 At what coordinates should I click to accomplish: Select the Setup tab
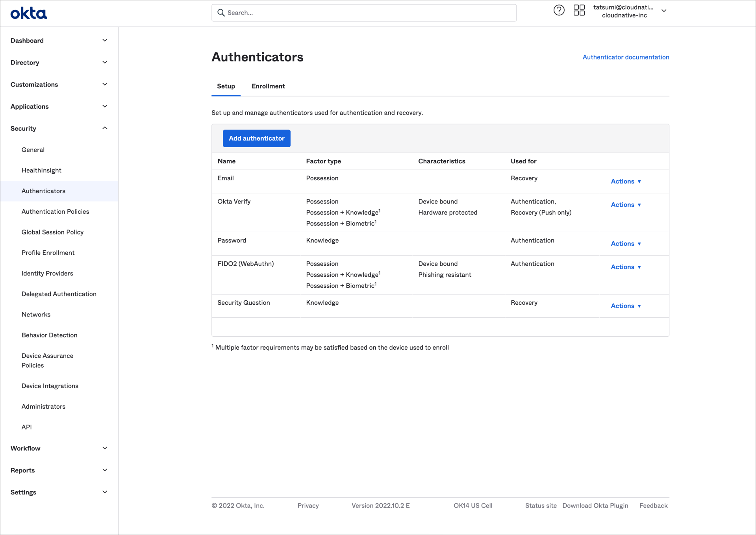226,86
